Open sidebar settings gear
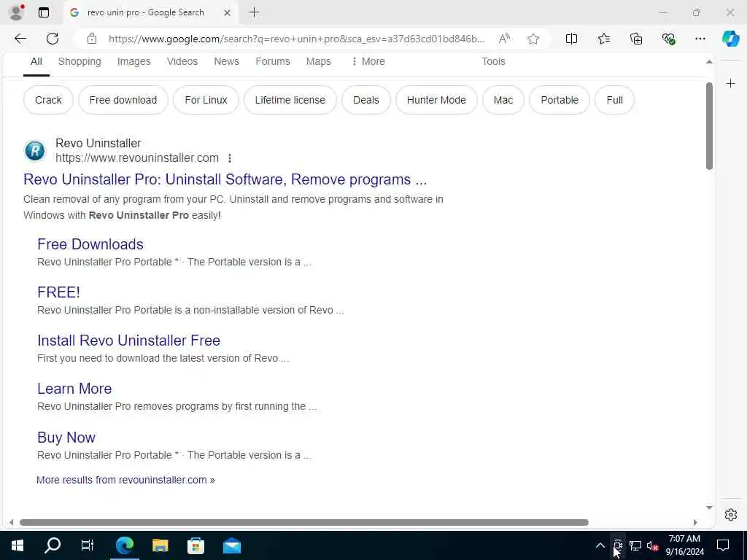747x560 pixels. [x=730, y=515]
